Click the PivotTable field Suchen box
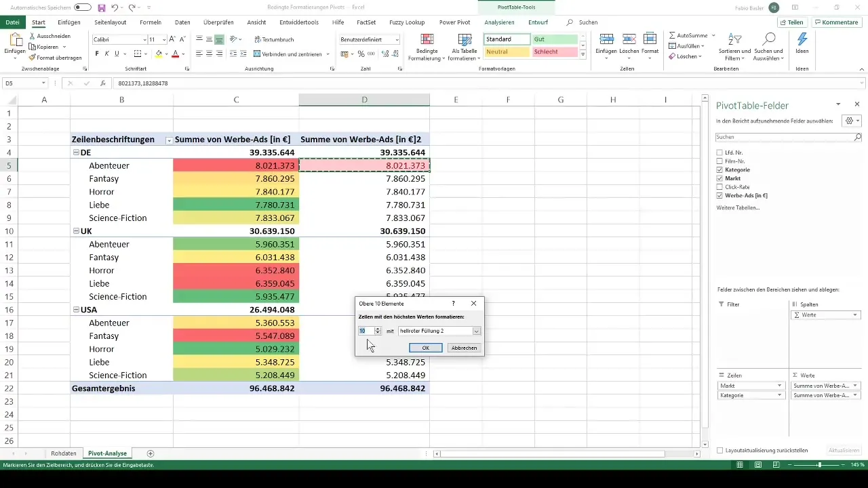This screenshot has height=488, width=868. point(789,137)
